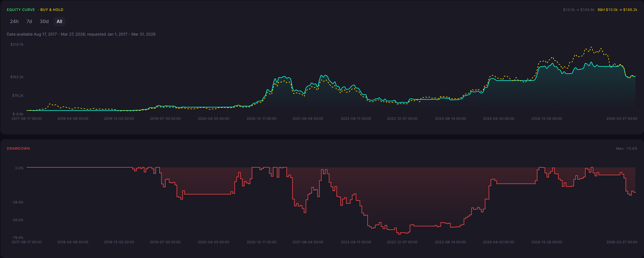Click the data availability notice text
Image resolution: width=644 pixels, height=258 pixels.
click(x=81, y=34)
